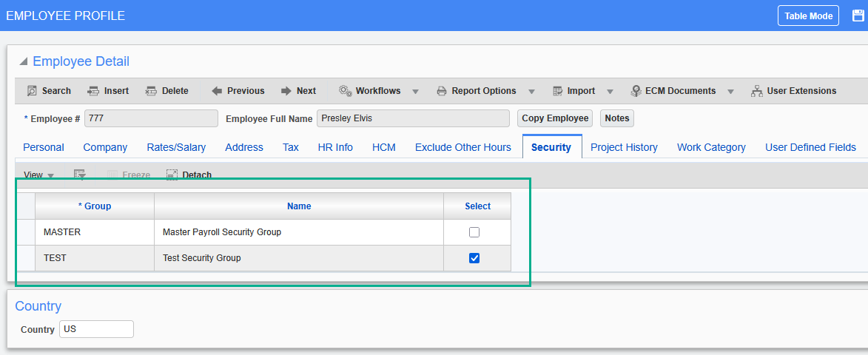Click the Select column header
Image resolution: width=868 pixels, height=355 pixels.
pyautogui.click(x=477, y=206)
